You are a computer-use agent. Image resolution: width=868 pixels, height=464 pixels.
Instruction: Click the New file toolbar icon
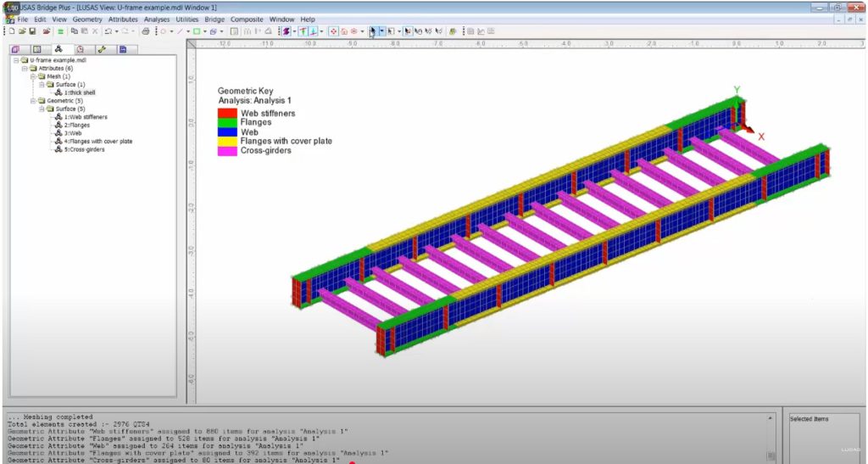pos(12,31)
